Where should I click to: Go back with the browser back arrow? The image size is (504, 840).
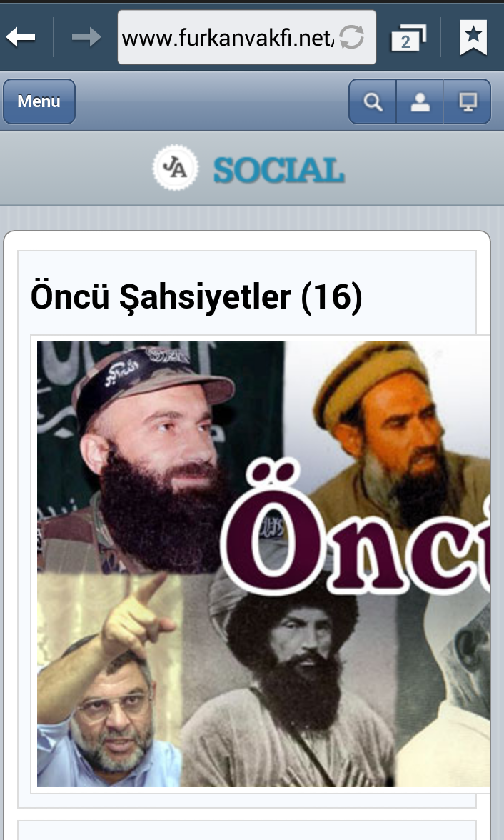coord(21,37)
